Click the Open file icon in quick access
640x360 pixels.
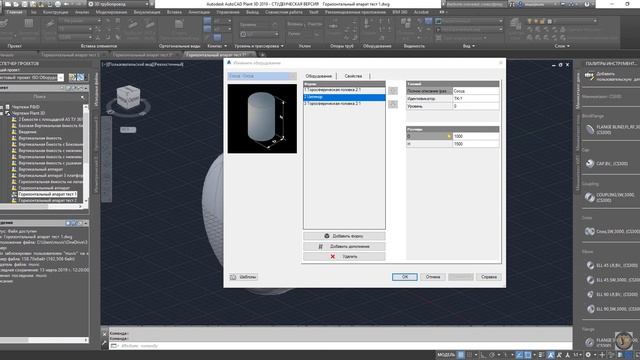16,4
